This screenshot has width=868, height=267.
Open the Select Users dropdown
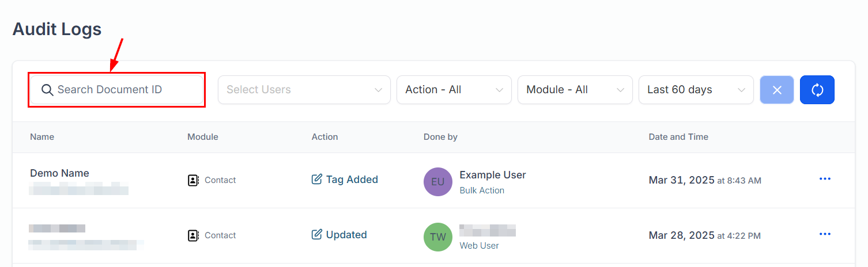coord(304,90)
